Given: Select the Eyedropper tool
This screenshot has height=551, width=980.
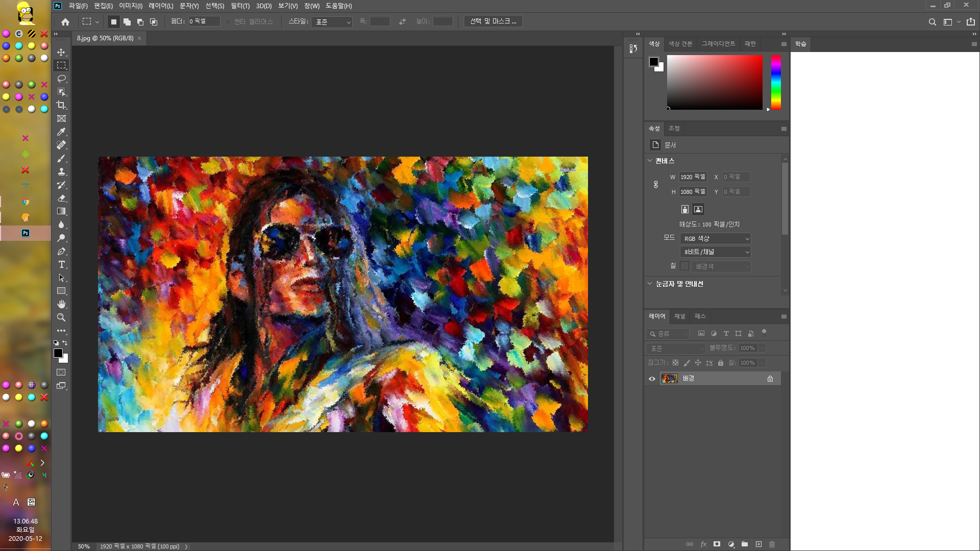Looking at the screenshot, I should point(61,132).
